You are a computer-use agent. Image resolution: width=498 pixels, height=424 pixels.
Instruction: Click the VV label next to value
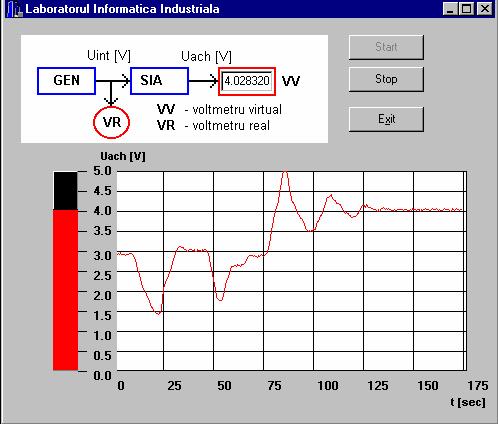click(291, 81)
